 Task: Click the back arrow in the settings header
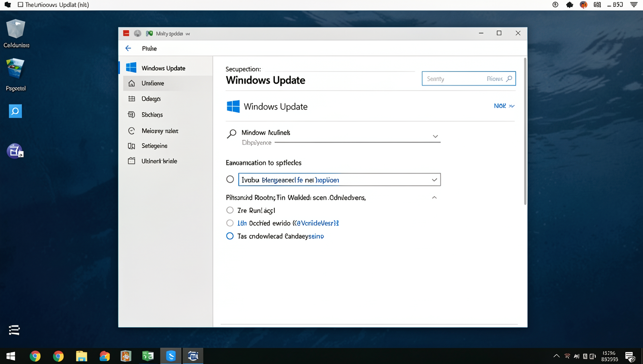(x=128, y=48)
